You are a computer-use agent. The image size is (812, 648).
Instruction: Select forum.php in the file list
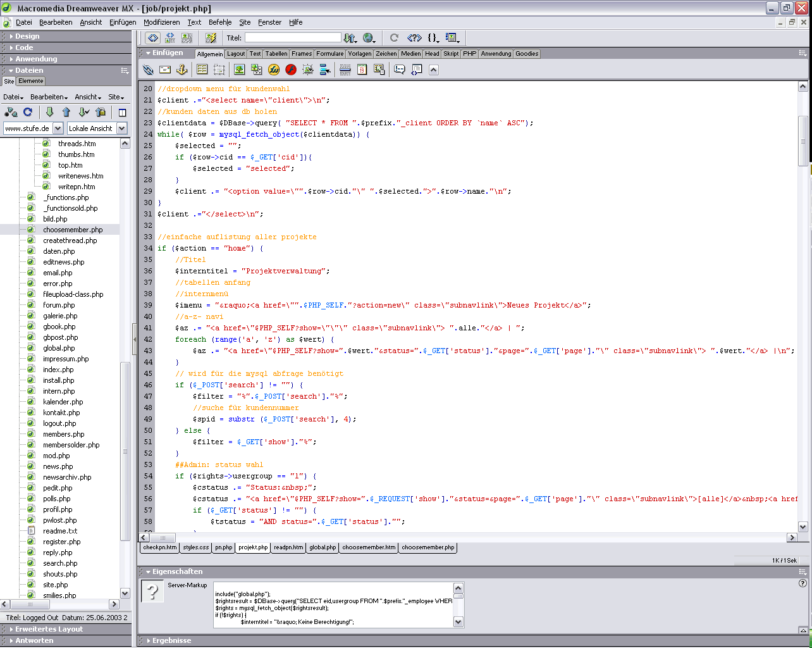59,305
